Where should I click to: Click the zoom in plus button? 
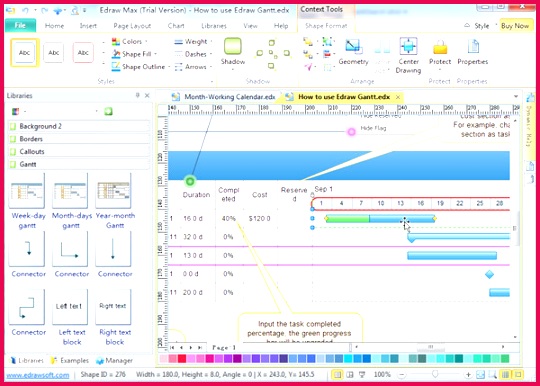coord(468,375)
